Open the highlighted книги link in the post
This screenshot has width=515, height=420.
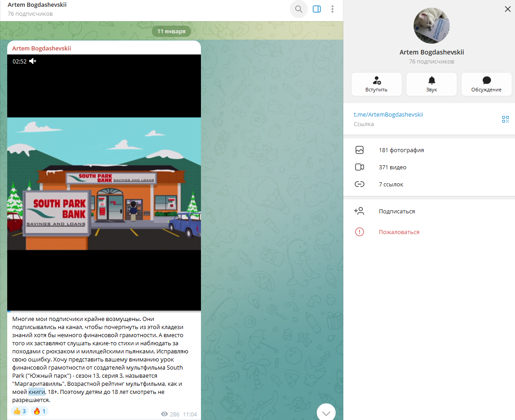(36, 392)
